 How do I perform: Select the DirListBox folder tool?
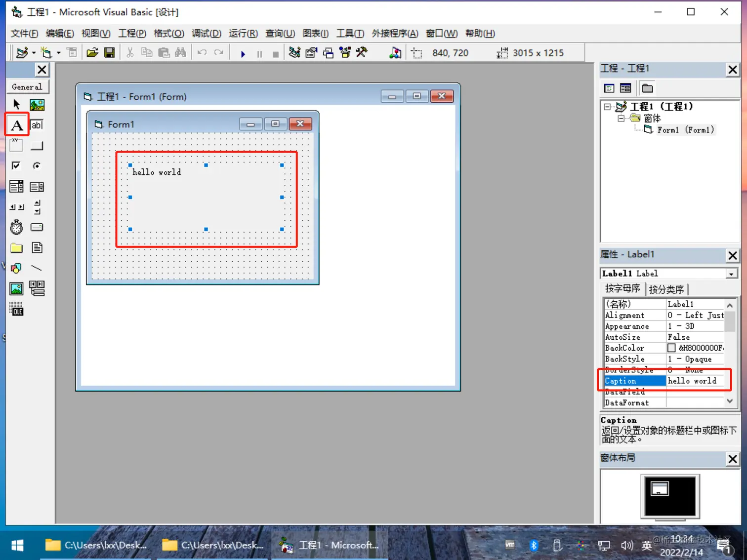click(16, 247)
